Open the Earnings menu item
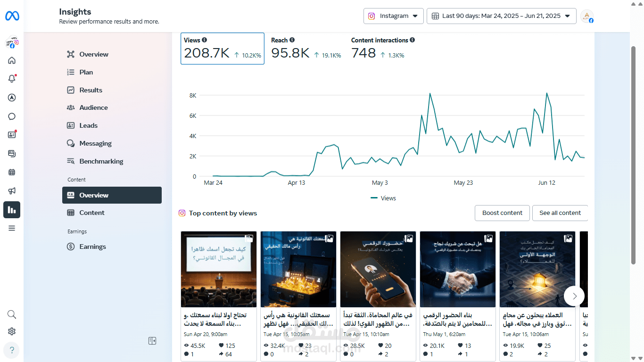 [x=112, y=247]
